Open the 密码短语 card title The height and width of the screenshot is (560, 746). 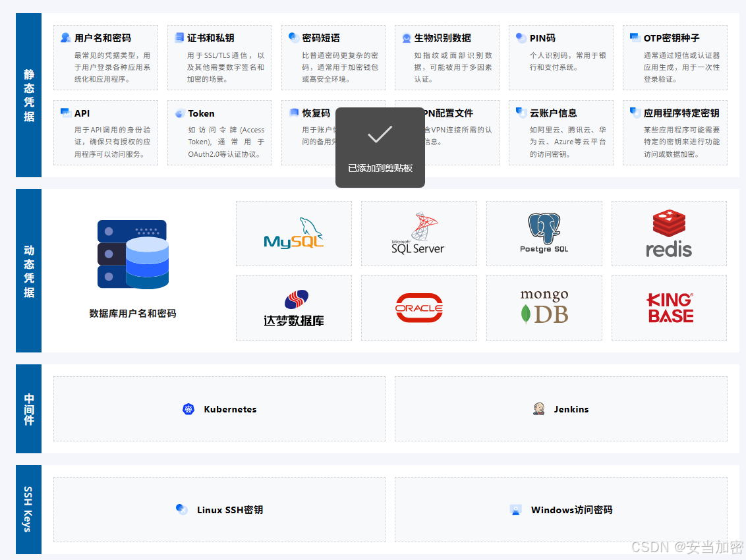(x=321, y=38)
